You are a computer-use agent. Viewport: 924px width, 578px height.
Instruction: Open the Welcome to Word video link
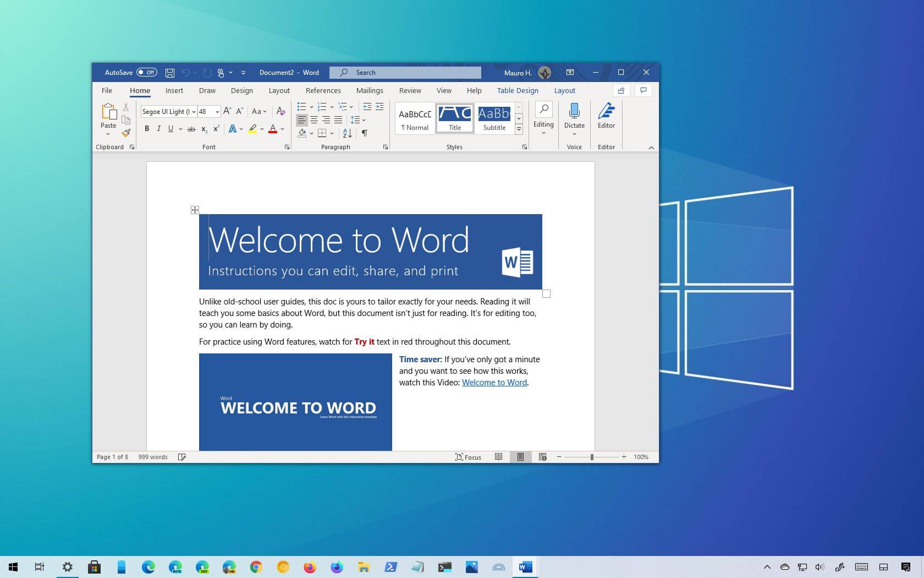494,383
